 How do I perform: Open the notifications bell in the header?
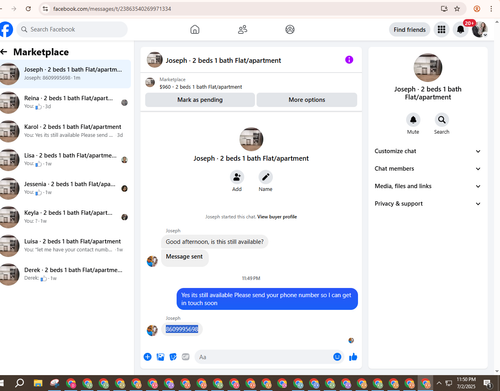click(x=460, y=30)
